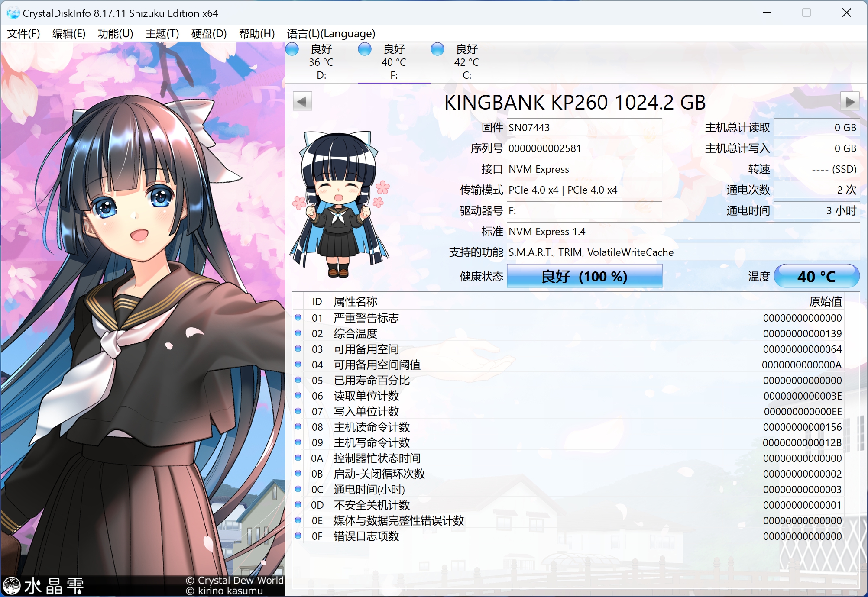Click the 良好 (100 %) health status button

tap(584, 276)
